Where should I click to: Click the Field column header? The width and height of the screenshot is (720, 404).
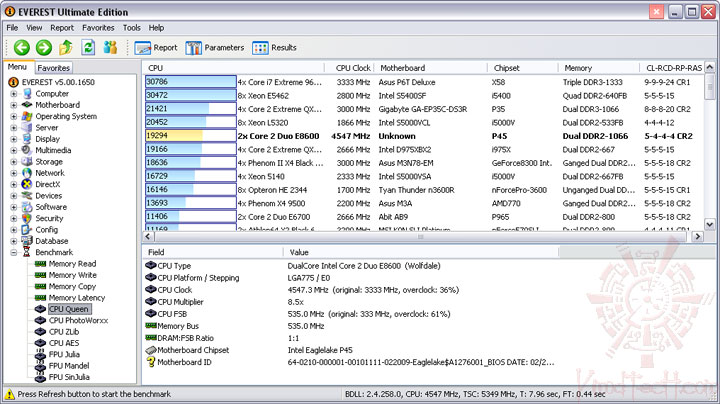coord(213,252)
